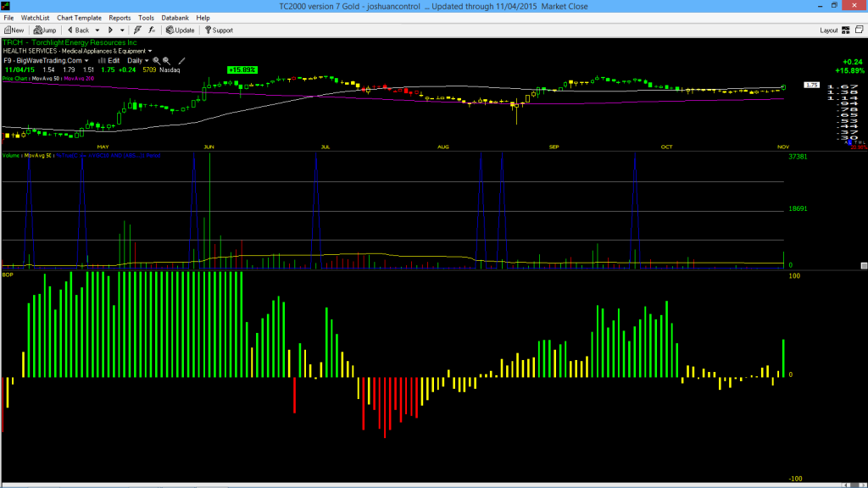Click Edit chart template button
This screenshot has height=488, width=868.
tap(109, 61)
